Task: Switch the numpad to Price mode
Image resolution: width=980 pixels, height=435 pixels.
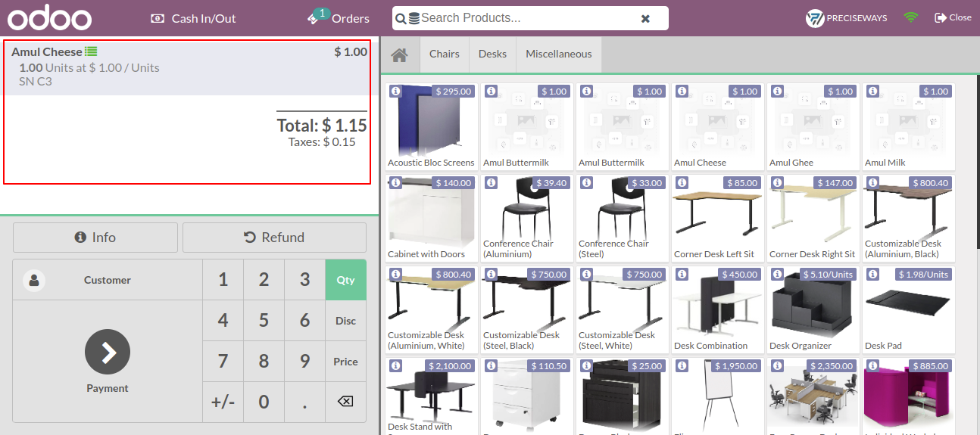Action: coord(345,362)
